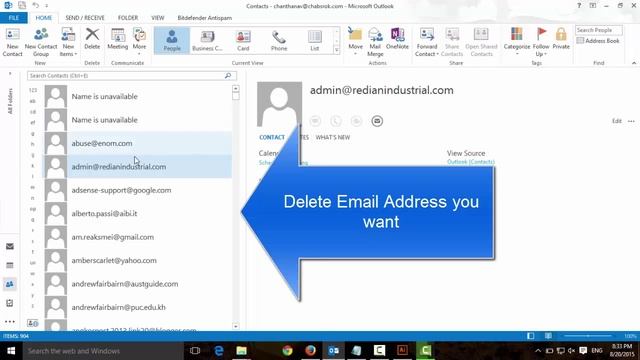Screen dimensions: 640x360
Task: Open the Address Book
Action: 598,41
